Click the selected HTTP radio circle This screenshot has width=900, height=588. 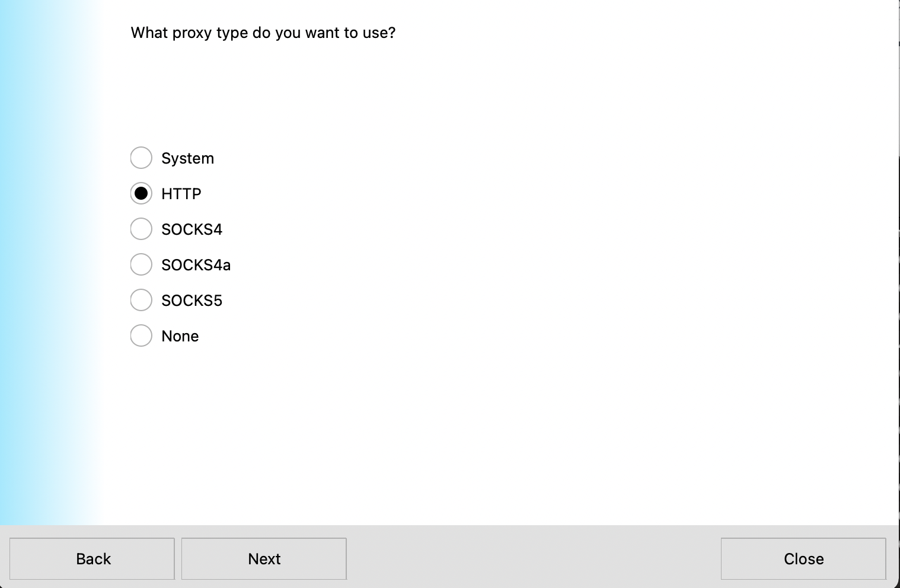141,194
